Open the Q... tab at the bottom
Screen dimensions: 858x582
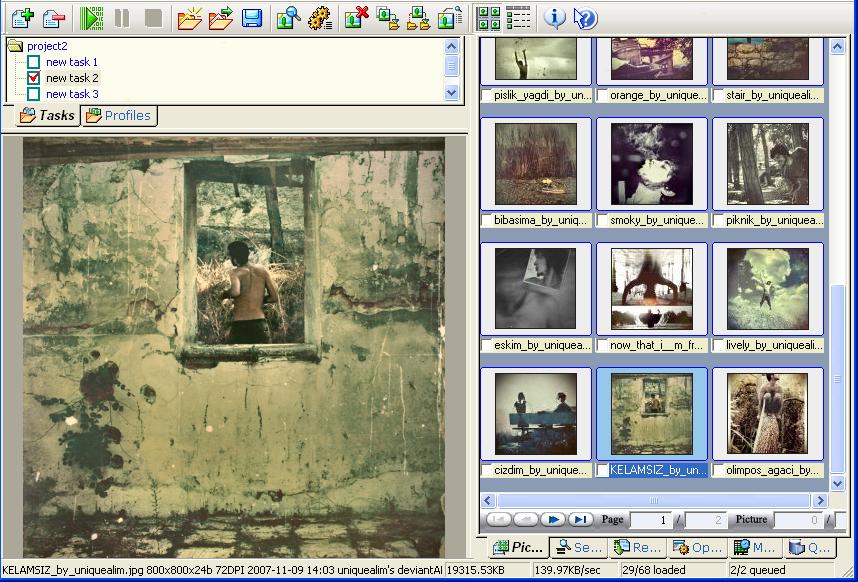pyautogui.click(x=811, y=547)
